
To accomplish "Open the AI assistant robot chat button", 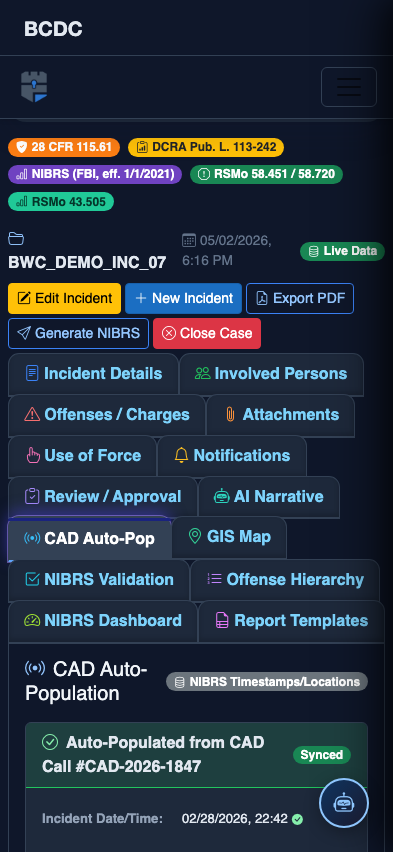I will point(344,803).
